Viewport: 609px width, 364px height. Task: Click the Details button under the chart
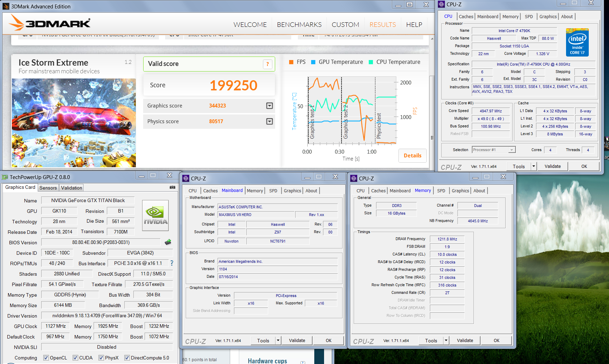[412, 156]
